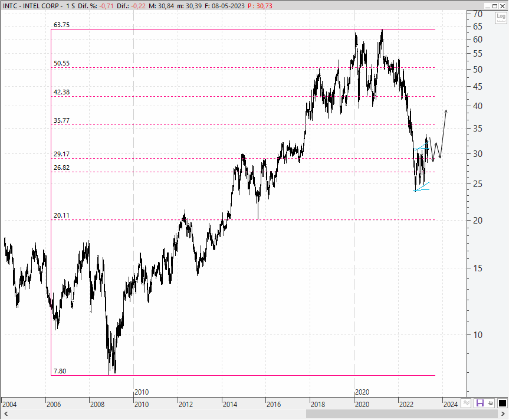Click the 70 label on price axis
The width and height of the screenshot is (509, 420).
click(x=478, y=14)
